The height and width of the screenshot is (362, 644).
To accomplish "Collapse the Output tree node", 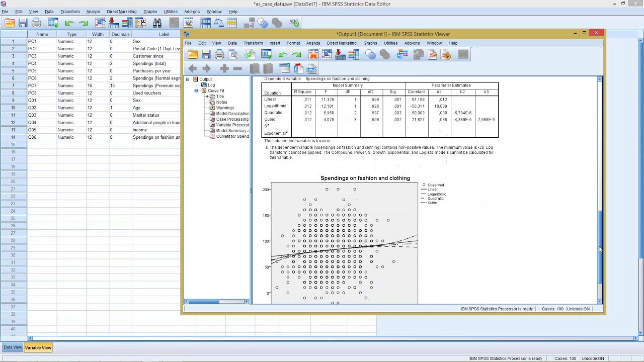I will click(188, 79).
